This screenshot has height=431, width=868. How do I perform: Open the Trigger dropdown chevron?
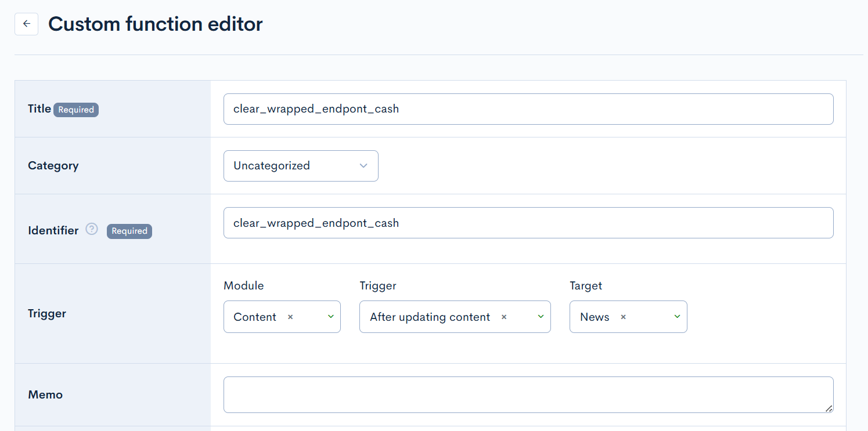click(541, 317)
